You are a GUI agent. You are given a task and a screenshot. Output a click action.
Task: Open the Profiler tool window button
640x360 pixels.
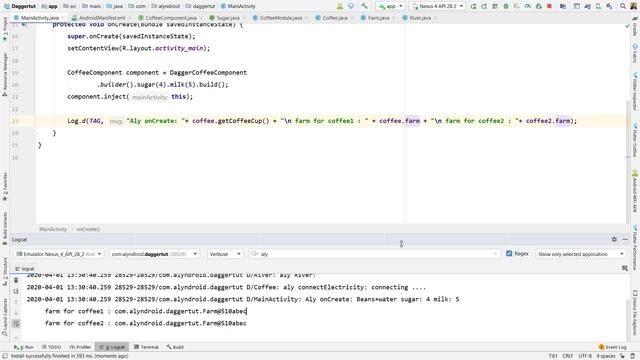80,347
